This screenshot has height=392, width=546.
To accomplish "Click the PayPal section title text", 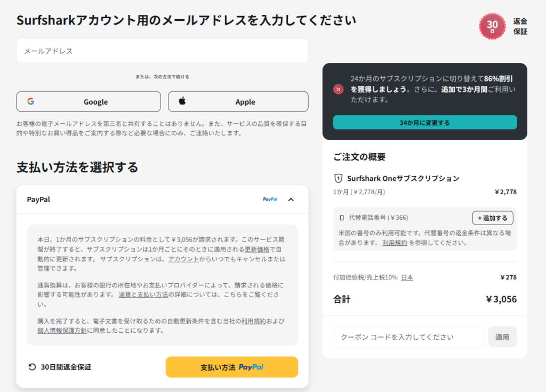I will 38,199.
